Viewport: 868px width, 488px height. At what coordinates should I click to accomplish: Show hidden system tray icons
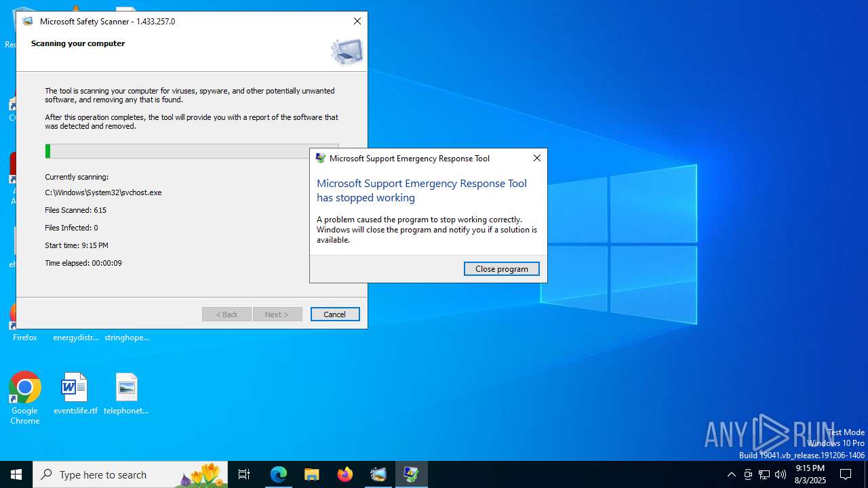pyautogui.click(x=731, y=474)
